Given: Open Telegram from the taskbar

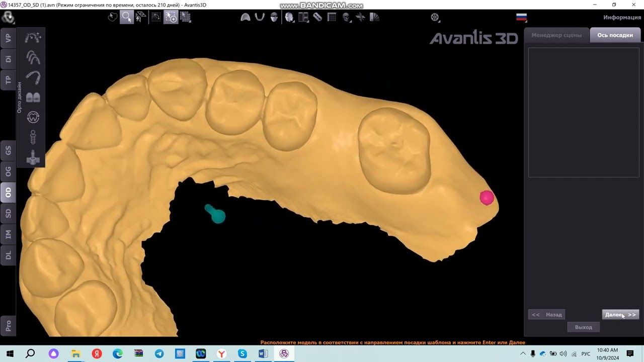Looking at the screenshot, I should coord(159,354).
